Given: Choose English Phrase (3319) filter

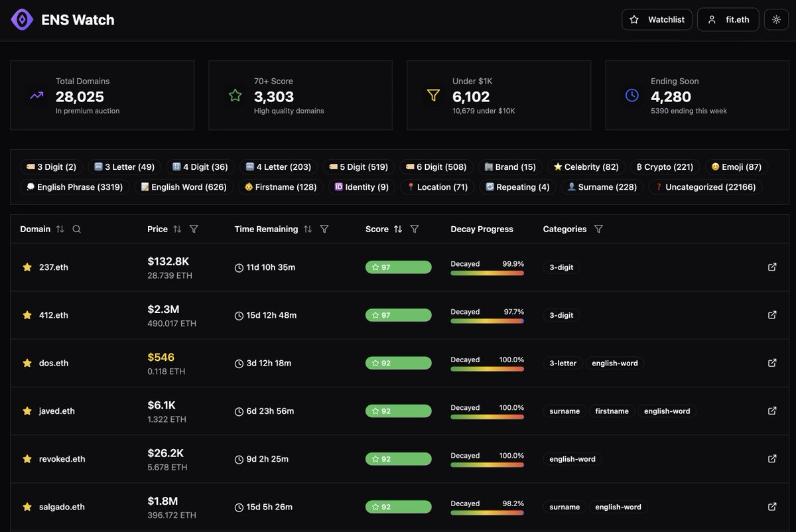Looking at the screenshot, I should [75, 187].
